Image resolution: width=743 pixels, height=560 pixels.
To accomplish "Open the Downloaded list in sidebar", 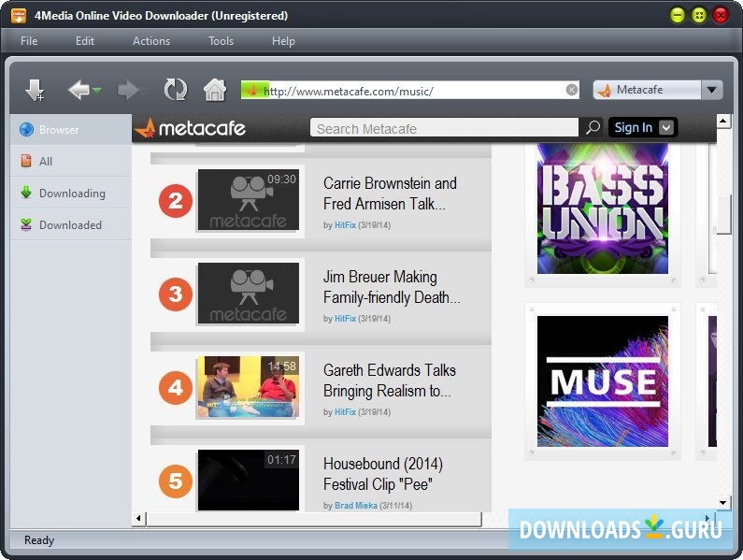I will coord(71,224).
